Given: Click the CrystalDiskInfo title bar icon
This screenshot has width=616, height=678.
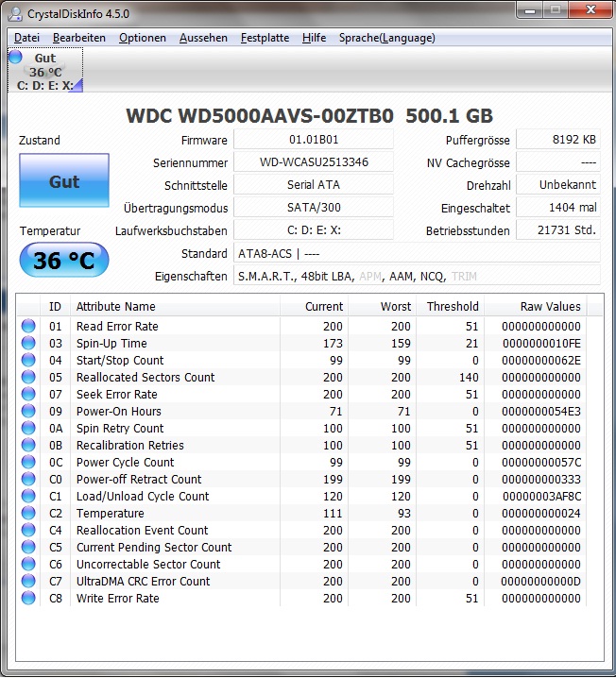Looking at the screenshot, I should pos(15,14).
